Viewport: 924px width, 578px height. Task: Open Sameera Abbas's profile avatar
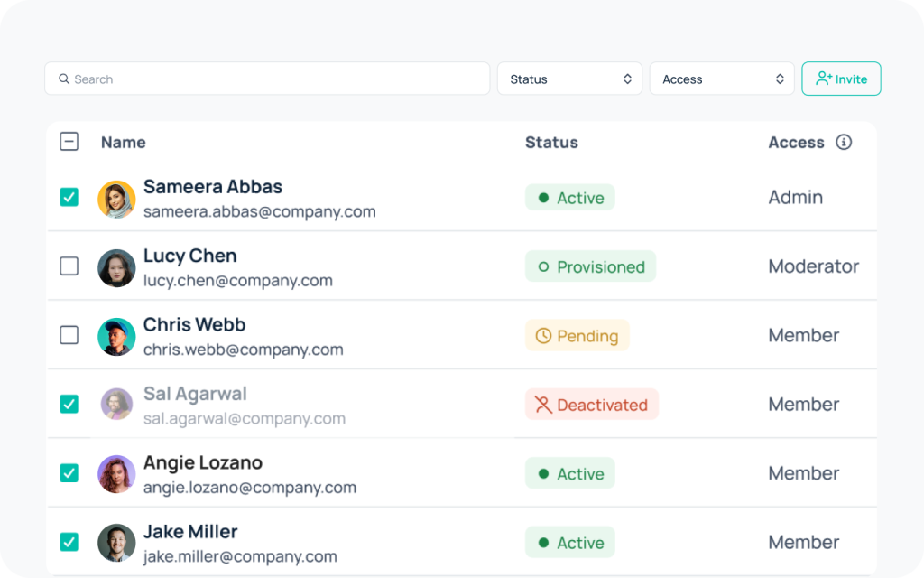coord(116,199)
